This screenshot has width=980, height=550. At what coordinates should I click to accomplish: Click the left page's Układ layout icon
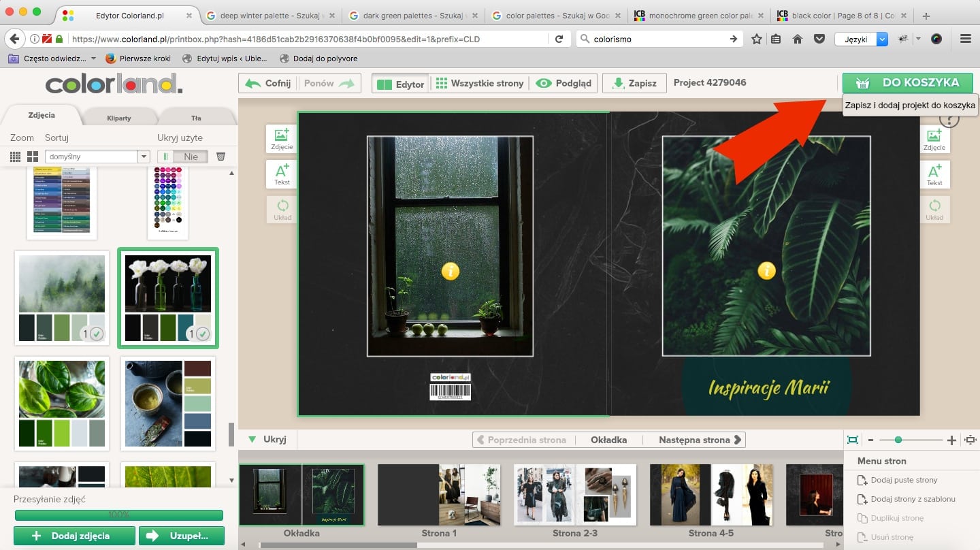[282, 210]
